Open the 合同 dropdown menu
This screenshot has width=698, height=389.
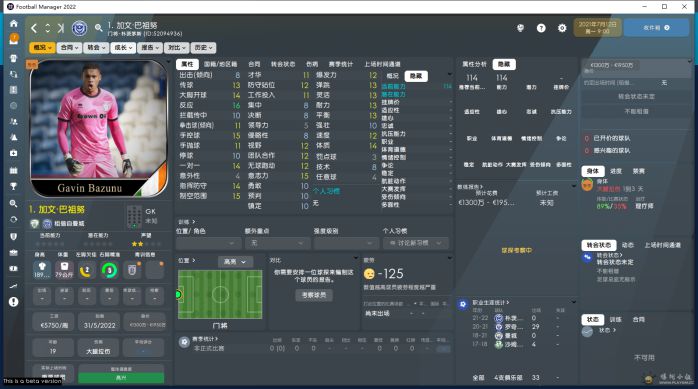pyautogui.click(x=69, y=47)
